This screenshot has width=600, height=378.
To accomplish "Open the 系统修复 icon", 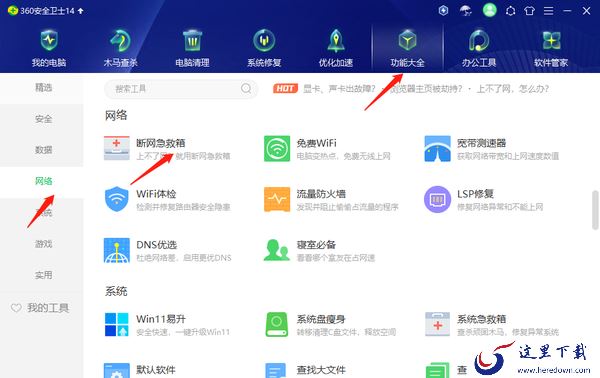I will pyautogui.click(x=264, y=40).
